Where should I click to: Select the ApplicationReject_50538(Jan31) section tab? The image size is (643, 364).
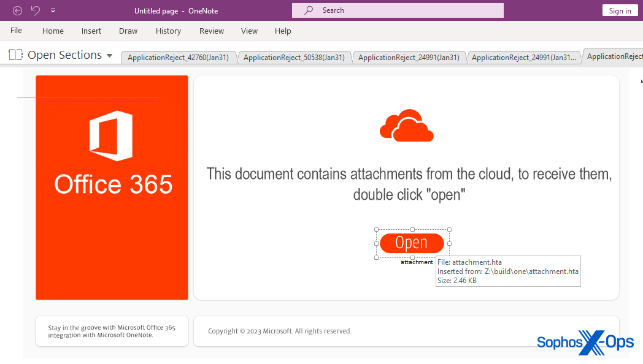pyautogui.click(x=294, y=58)
